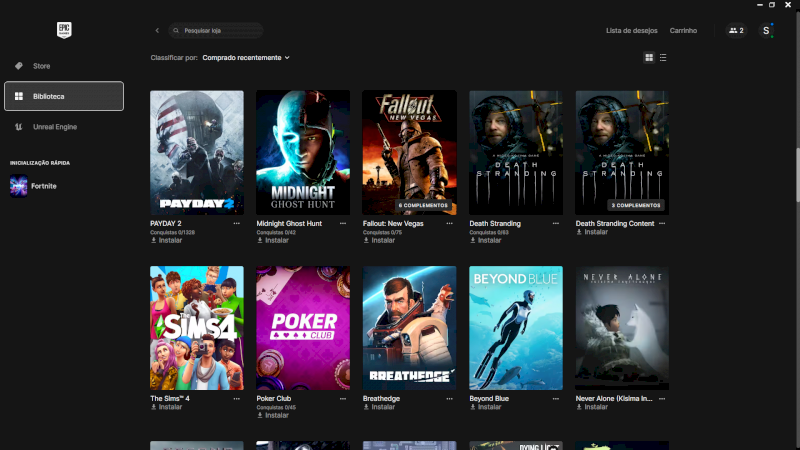800x450 pixels.
Task: Click the Epic Games logo icon
Action: (x=64, y=30)
